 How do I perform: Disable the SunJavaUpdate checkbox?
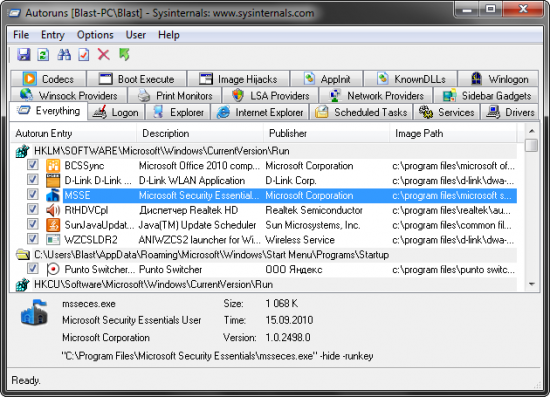coord(33,224)
